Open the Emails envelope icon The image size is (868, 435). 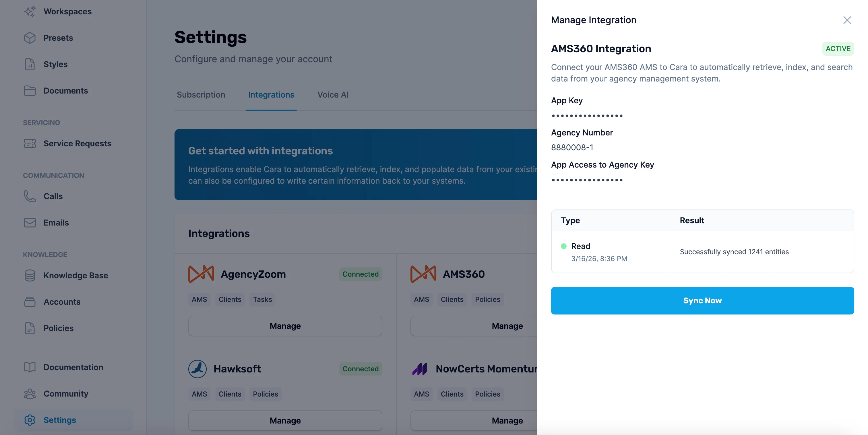point(30,223)
